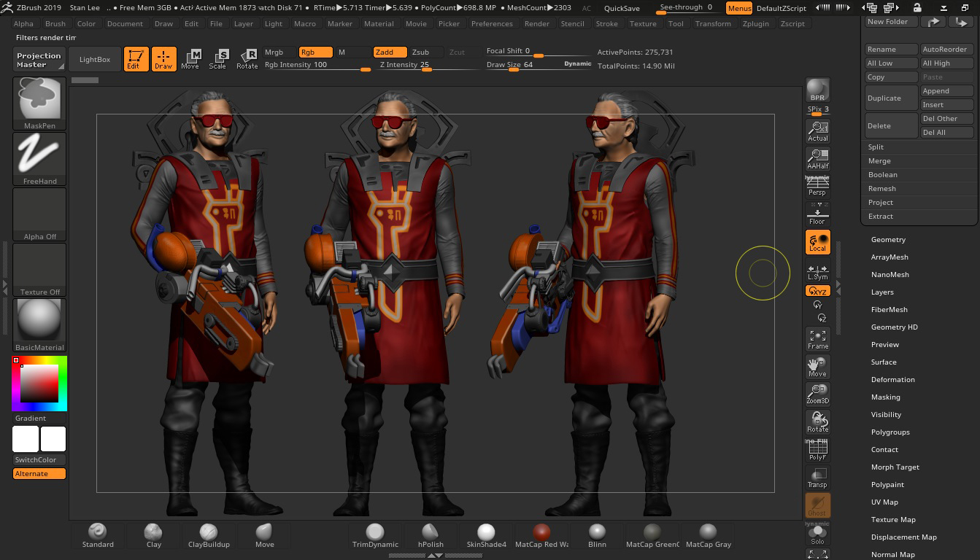Click the L.Sym icon

817,271
